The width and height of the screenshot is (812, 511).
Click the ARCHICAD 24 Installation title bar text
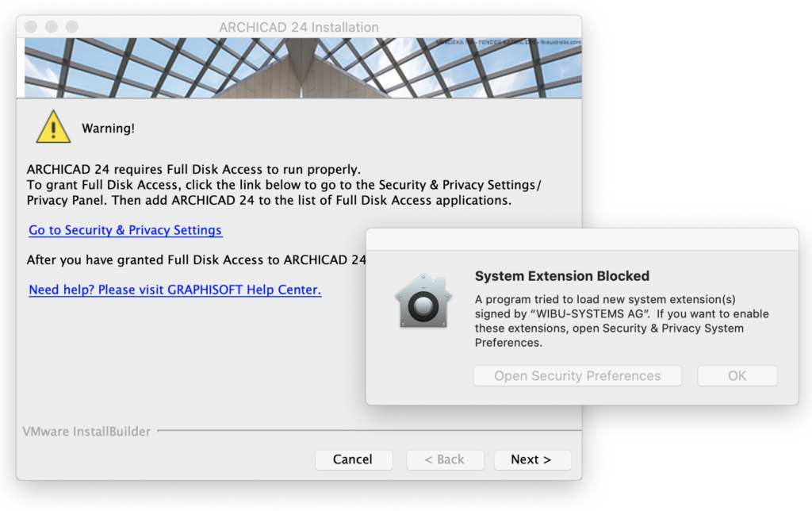[299, 27]
